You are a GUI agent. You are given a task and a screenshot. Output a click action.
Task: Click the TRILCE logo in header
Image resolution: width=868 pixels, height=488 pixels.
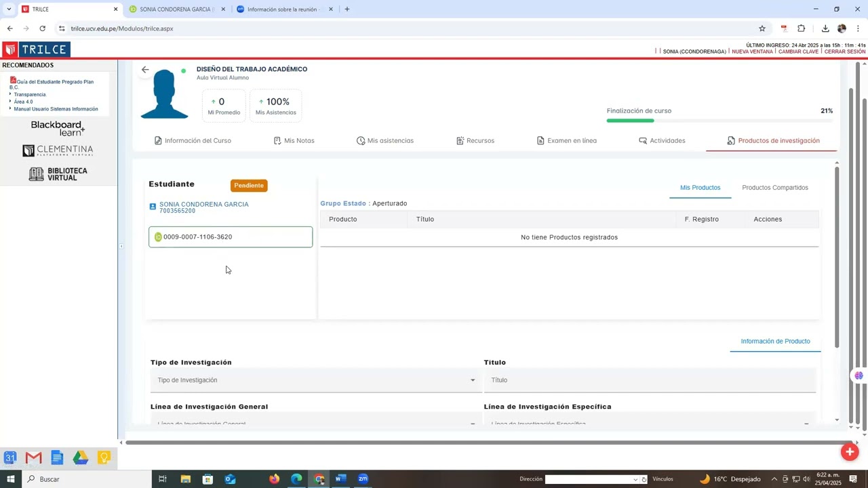pos(36,49)
